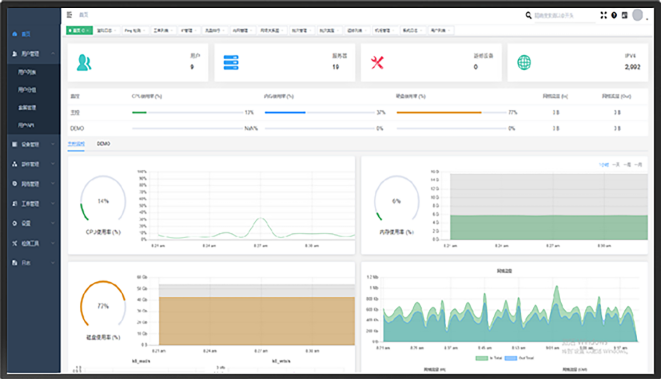Click the 6% memory gauge
The width and height of the screenshot is (661, 379).
tap(396, 198)
